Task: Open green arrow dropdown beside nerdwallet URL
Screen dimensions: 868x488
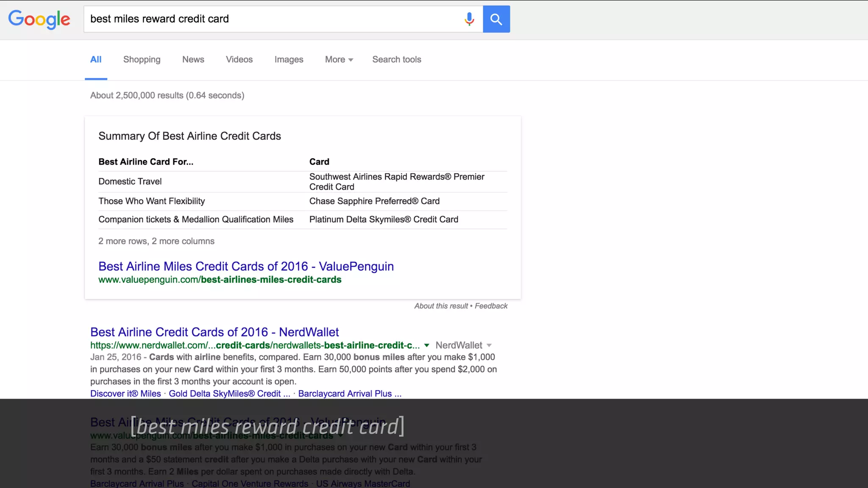Action: tap(427, 345)
